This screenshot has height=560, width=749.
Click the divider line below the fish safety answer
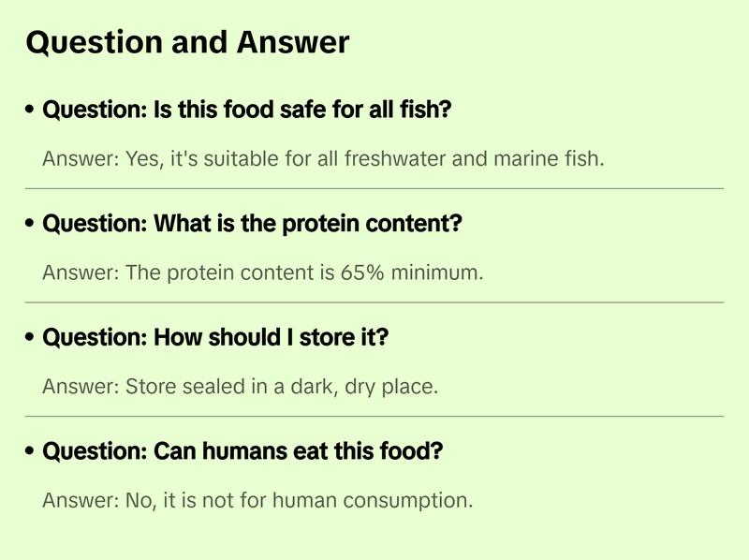click(x=374, y=188)
